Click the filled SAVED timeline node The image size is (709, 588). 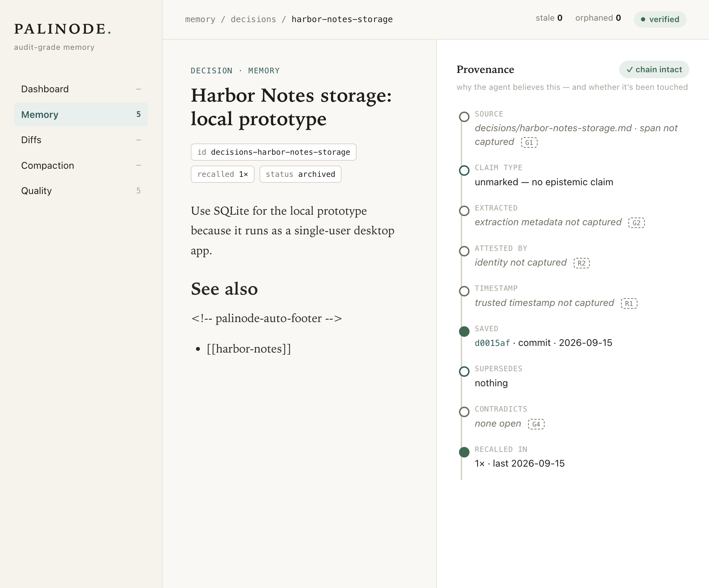tap(464, 332)
